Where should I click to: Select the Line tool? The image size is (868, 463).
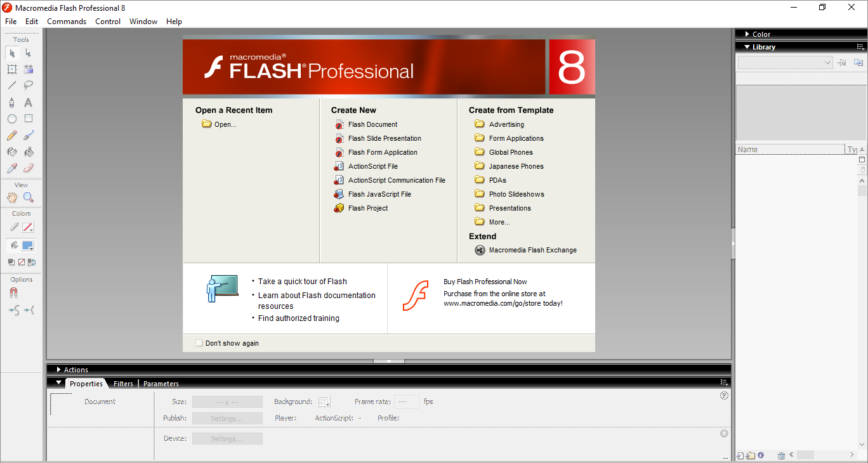[x=12, y=86]
